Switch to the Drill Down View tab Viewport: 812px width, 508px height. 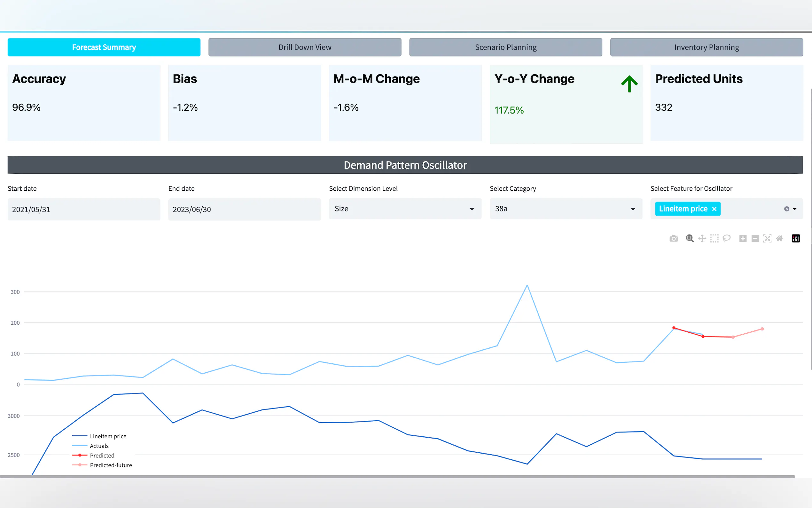pyautogui.click(x=304, y=47)
